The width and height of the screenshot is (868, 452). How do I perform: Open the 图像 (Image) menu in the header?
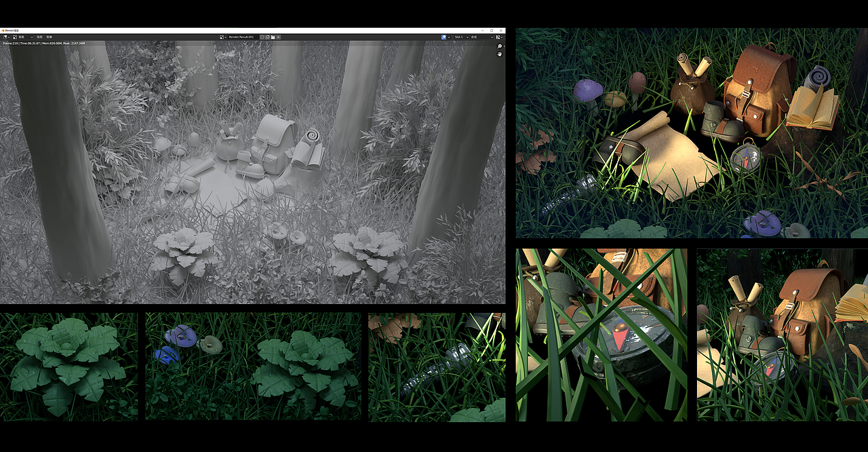click(x=49, y=37)
